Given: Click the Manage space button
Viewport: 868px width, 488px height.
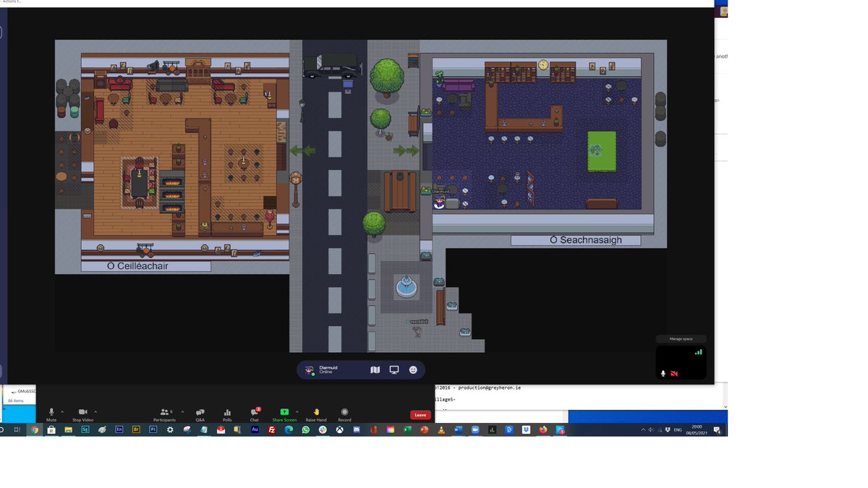Looking at the screenshot, I should (x=681, y=339).
